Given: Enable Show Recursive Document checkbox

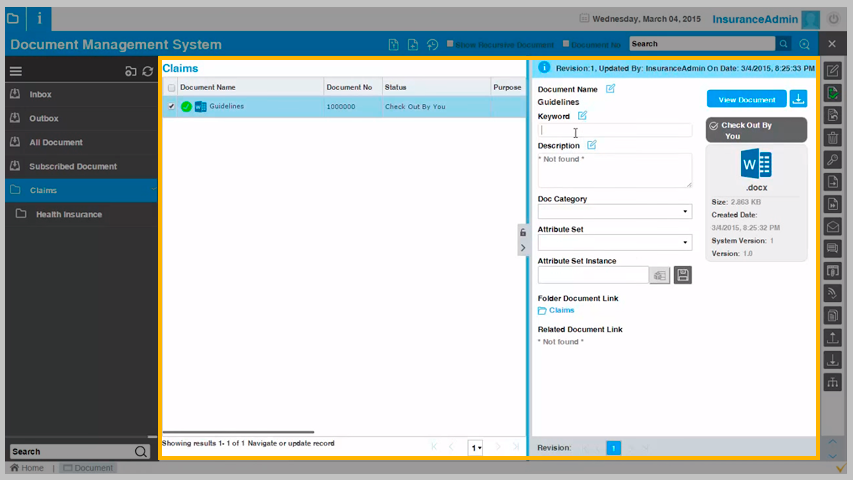Looking at the screenshot, I should pyautogui.click(x=450, y=44).
